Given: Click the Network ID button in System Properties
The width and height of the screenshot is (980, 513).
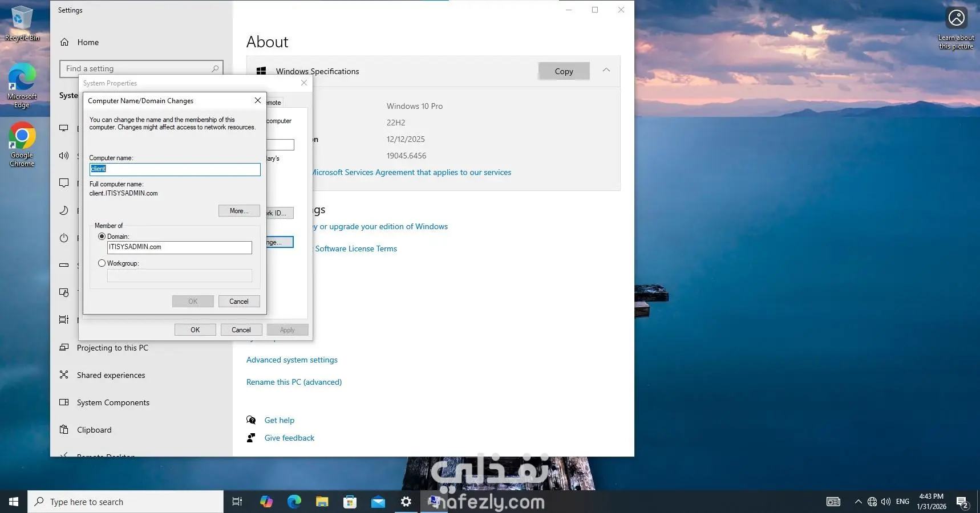Looking at the screenshot, I should pyautogui.click(x=280, y=213).
